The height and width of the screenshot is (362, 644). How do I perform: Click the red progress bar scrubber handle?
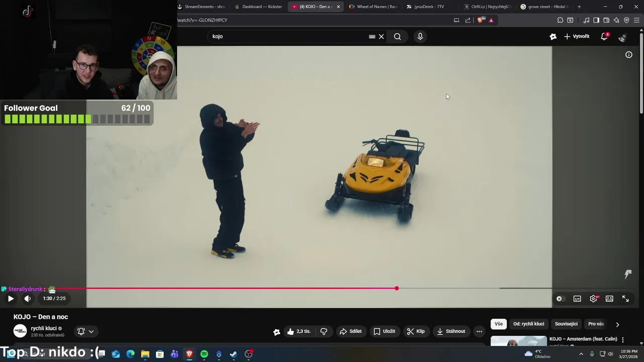coord(397,288)
